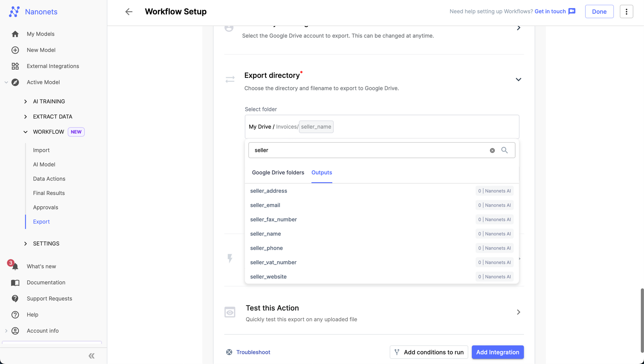Expand the AI TRAINING section
644x364 pixels.
click(25, 102)
